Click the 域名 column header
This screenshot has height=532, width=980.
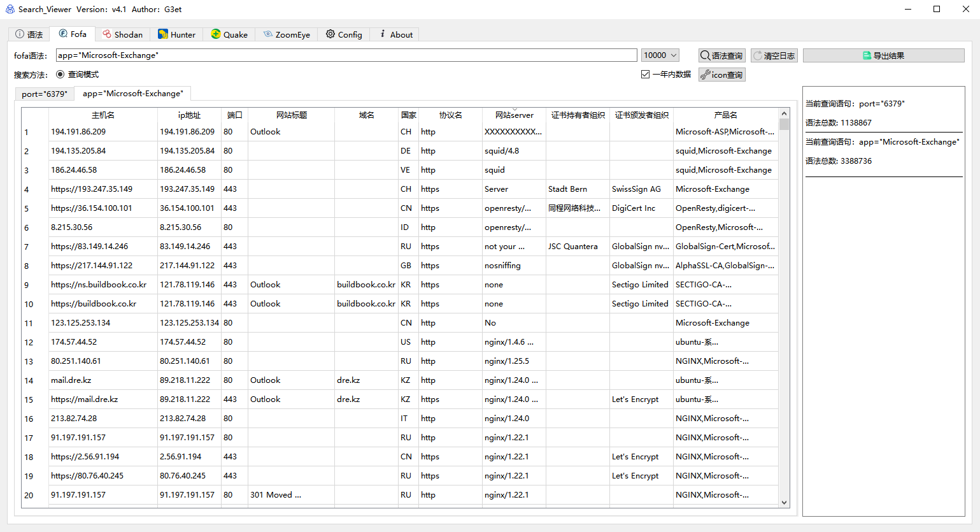pyautogui.click(x=367, y=115)
